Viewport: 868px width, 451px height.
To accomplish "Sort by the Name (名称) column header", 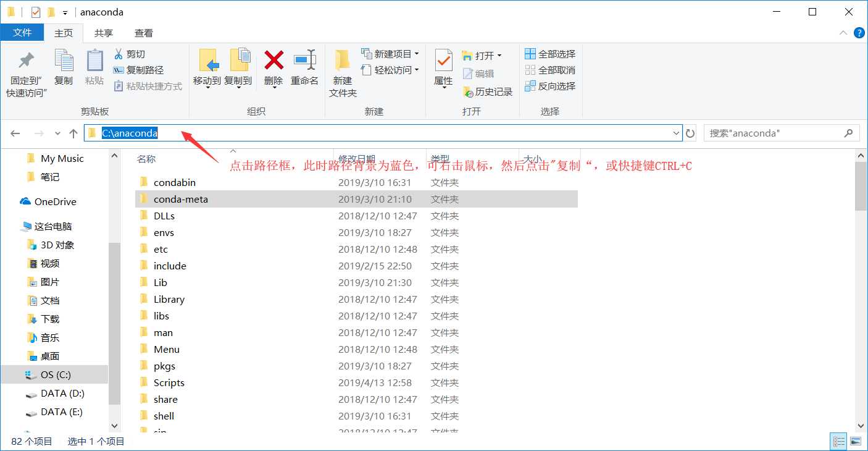I will (146, 159).
